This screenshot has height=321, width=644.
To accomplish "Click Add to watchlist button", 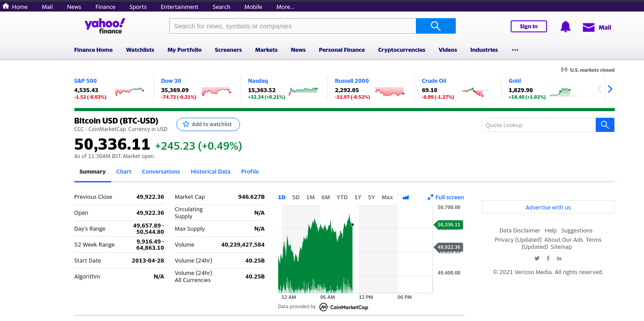I will pos(208,124).
